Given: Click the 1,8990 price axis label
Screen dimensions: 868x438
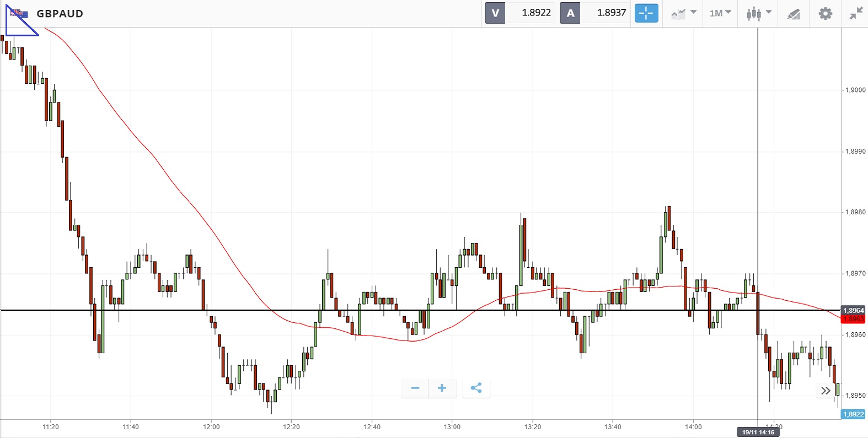Looking at the screenshot, I should click(x=855, y=152).
